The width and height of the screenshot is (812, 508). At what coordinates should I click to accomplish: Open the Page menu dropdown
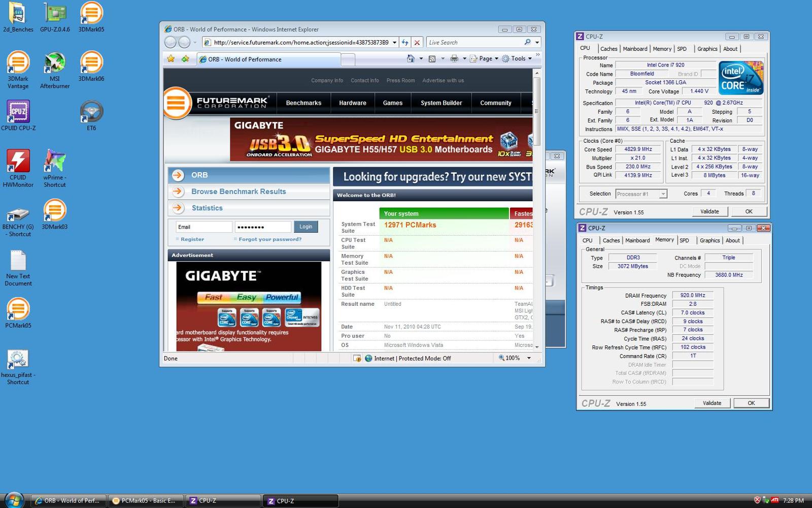pos(484,58)
